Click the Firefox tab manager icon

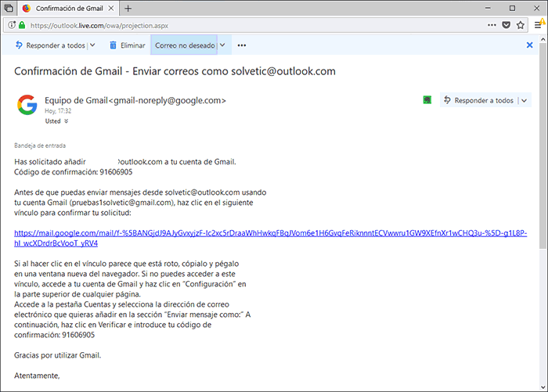[x=9, y=8]
